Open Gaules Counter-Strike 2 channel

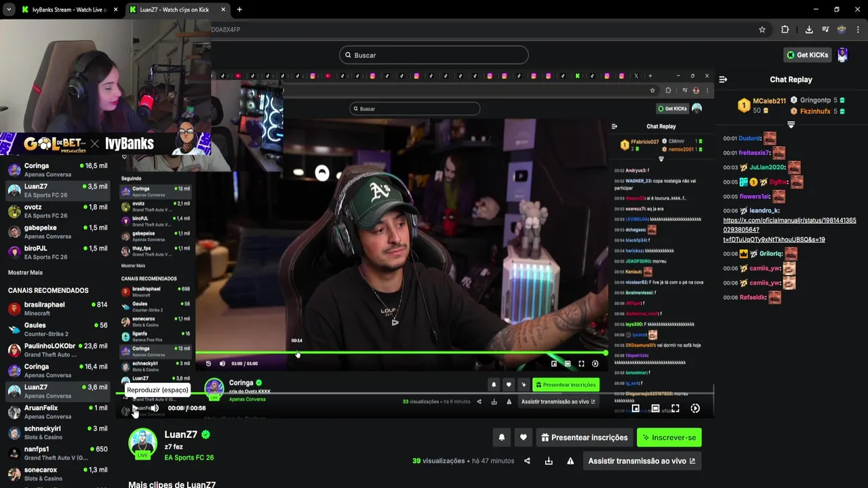coord(58,329)
